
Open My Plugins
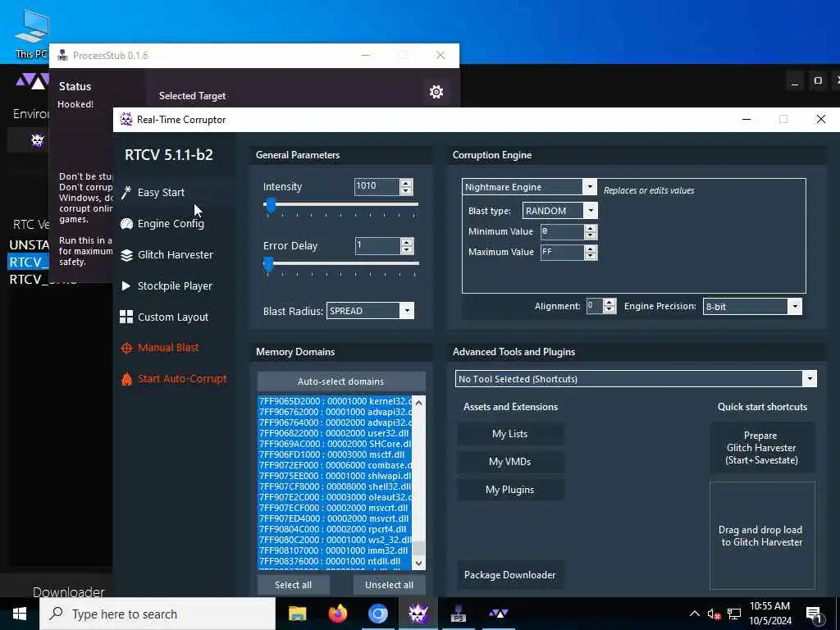[510, 490]
